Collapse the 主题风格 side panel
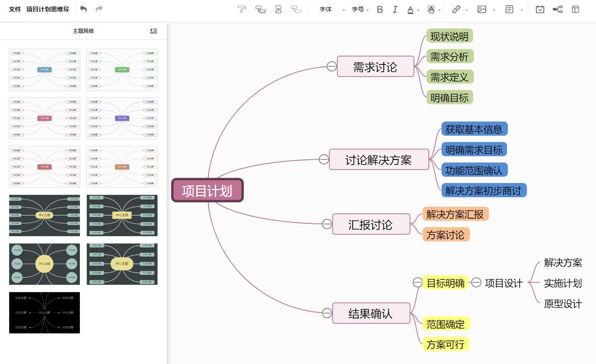This screenshot has height=364, width=596. [x=153, y=31]
